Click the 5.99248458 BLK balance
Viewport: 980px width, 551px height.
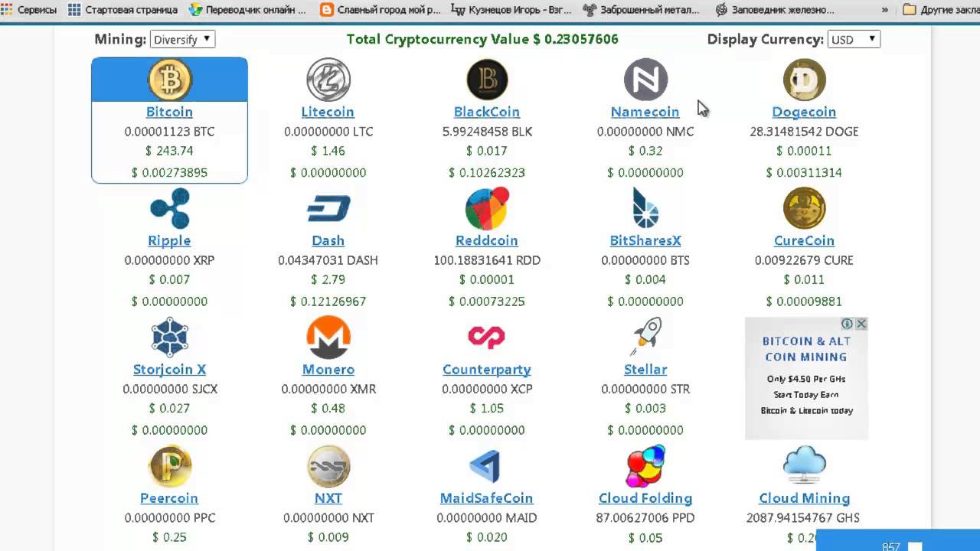(x=487, y=132)
